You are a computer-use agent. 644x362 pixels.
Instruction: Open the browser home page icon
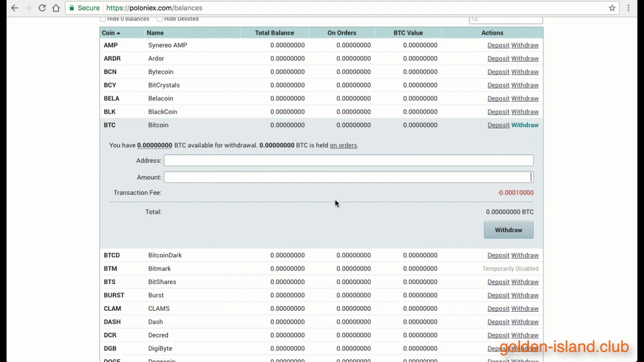(56, 8)
